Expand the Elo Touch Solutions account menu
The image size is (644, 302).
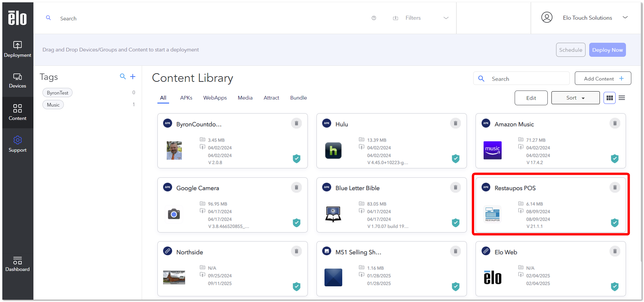tap(625, 17)
